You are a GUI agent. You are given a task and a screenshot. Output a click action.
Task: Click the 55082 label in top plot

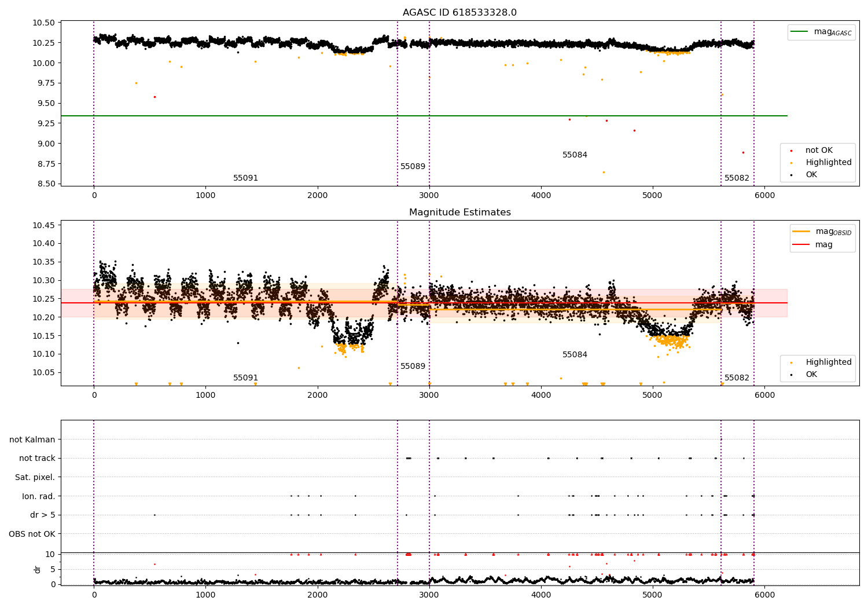[x=737, y=178]
